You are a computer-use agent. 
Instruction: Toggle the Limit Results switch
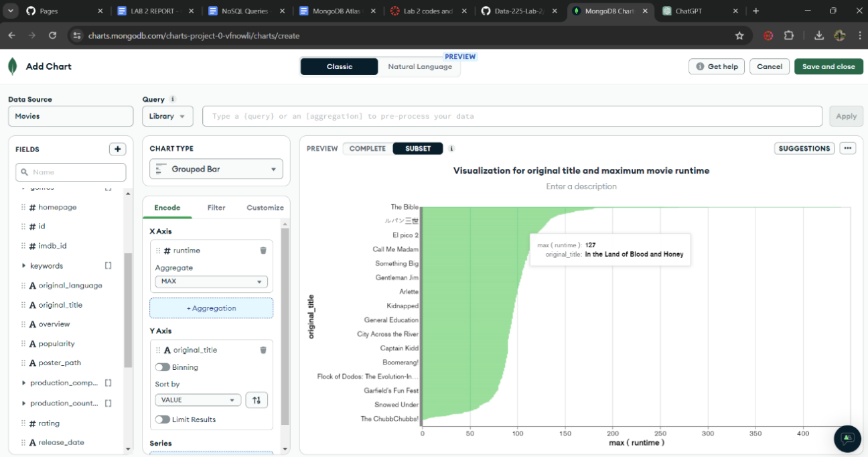point(162,419)
